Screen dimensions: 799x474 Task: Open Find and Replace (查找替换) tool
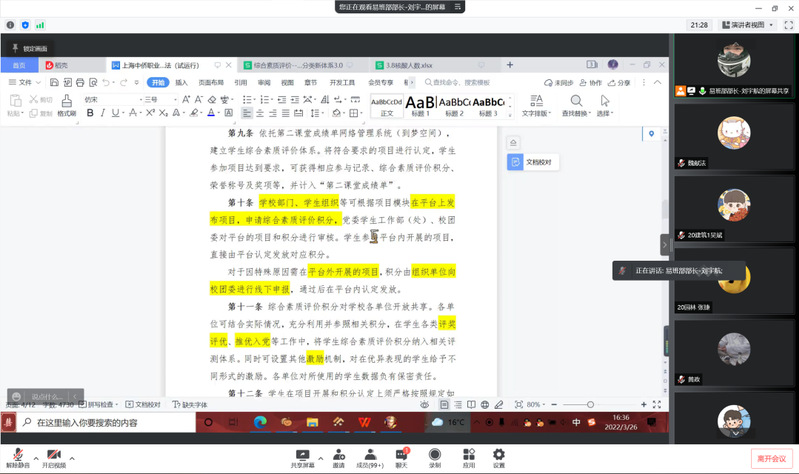tap(574, 103)
